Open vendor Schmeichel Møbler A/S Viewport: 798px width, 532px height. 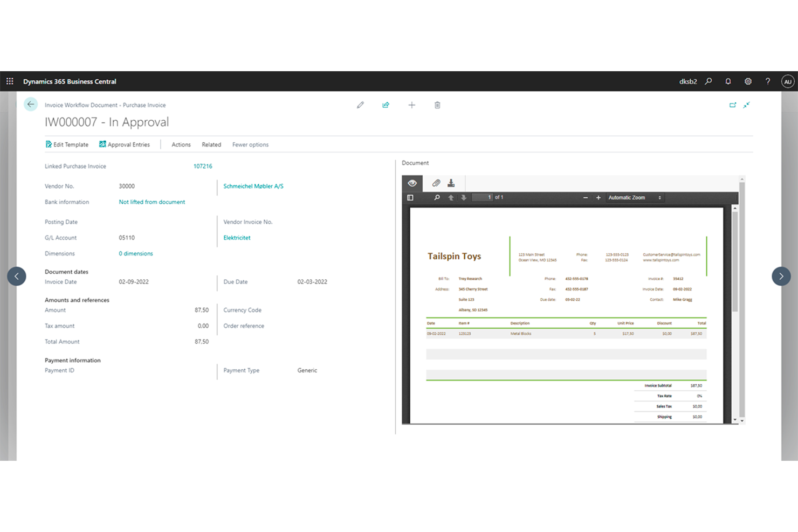(253, 186)
